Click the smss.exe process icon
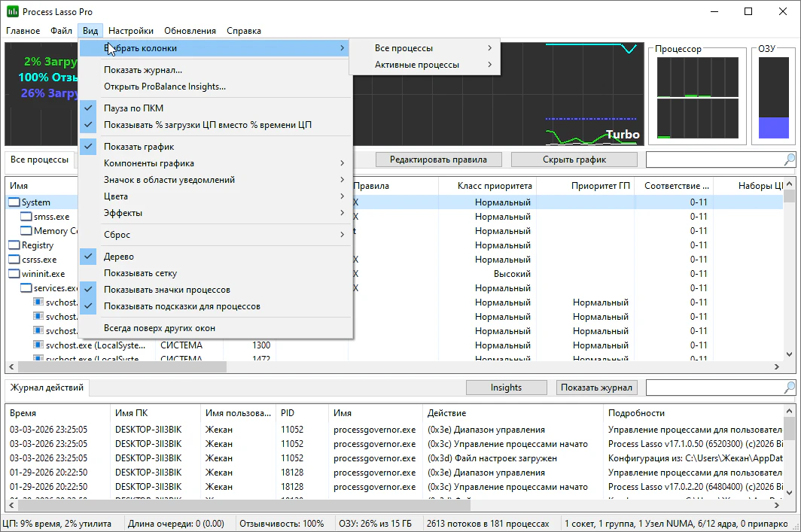Screen dimensions: 801x532 [26, 217]
